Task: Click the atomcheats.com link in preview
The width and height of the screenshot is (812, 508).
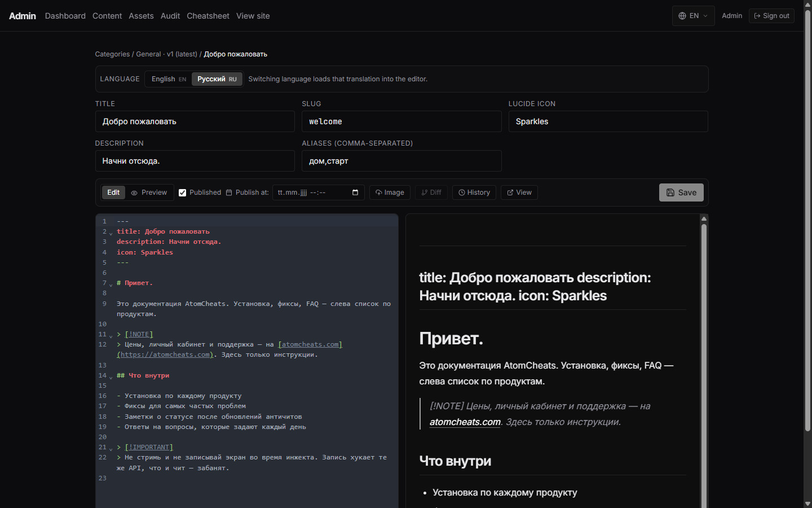Action: click(465, 422)
